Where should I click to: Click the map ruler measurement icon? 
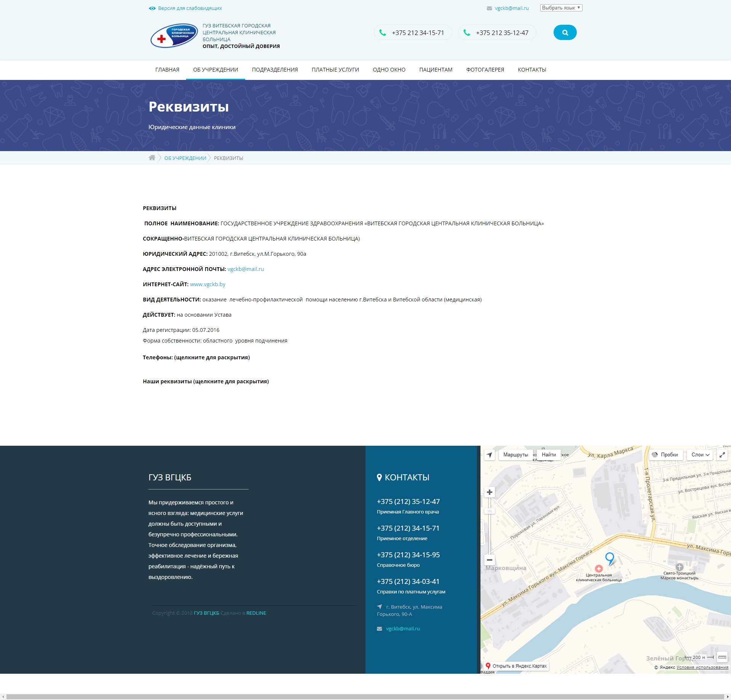[722, 657]
